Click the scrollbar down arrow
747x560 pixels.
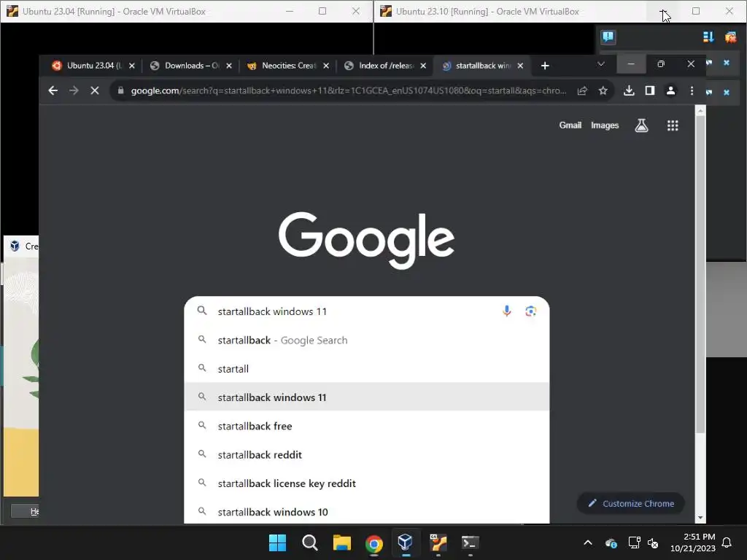click(700, 518)
